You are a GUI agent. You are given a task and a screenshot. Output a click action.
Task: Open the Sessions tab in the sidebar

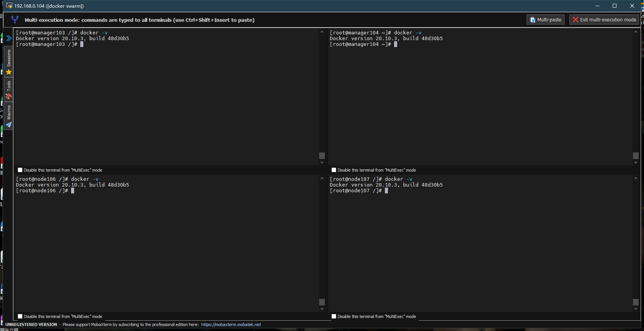pyautogui.click(x=9, y=62)
